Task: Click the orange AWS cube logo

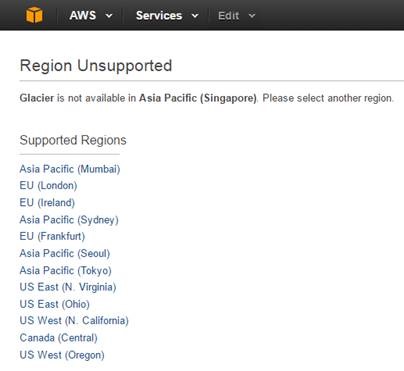Action: click(x=34, y=15)
